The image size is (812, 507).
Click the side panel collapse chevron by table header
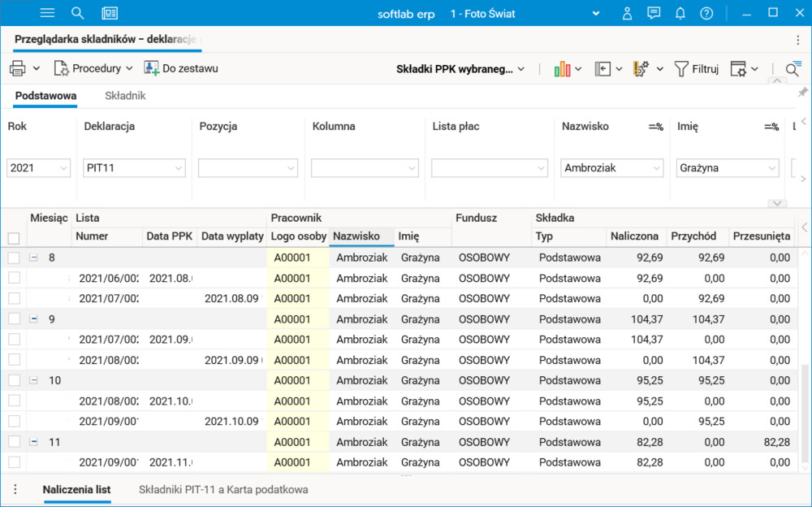[804, 227]
